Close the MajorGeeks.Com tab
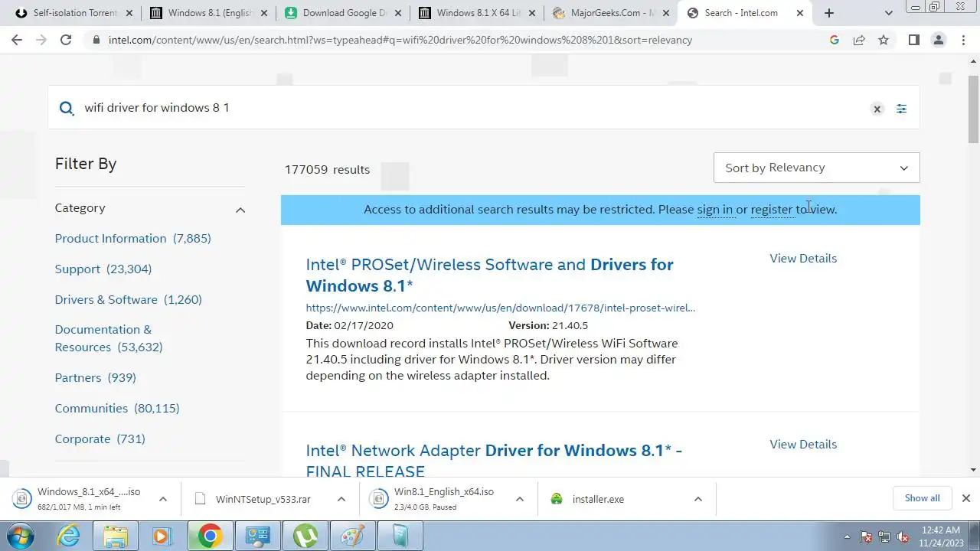The image size is (980, 551). 666,13
